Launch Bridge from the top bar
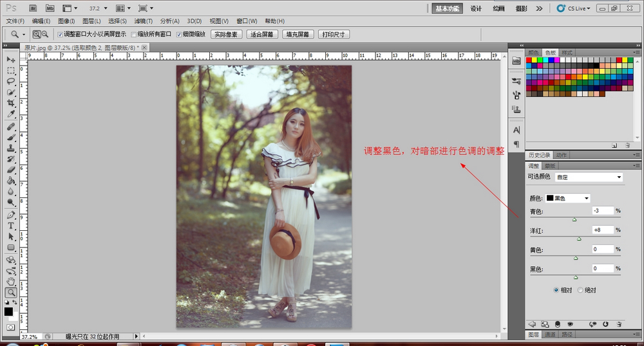 [x=33, y=8]
